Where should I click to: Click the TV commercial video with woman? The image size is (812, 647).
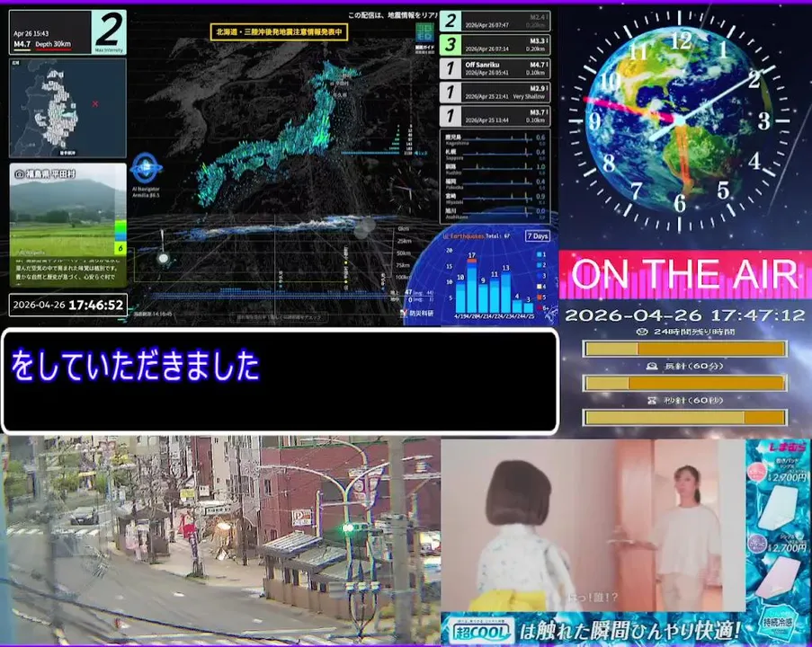tap(593, 526)
